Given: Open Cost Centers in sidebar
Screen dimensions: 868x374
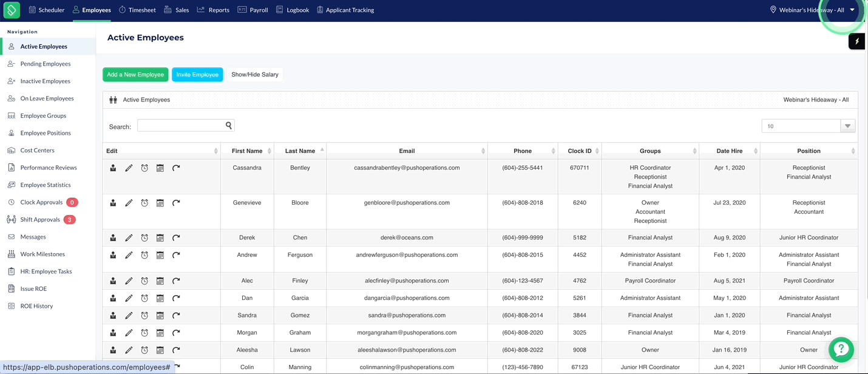Looking at the screenshot, I should (x=38, y=151).
